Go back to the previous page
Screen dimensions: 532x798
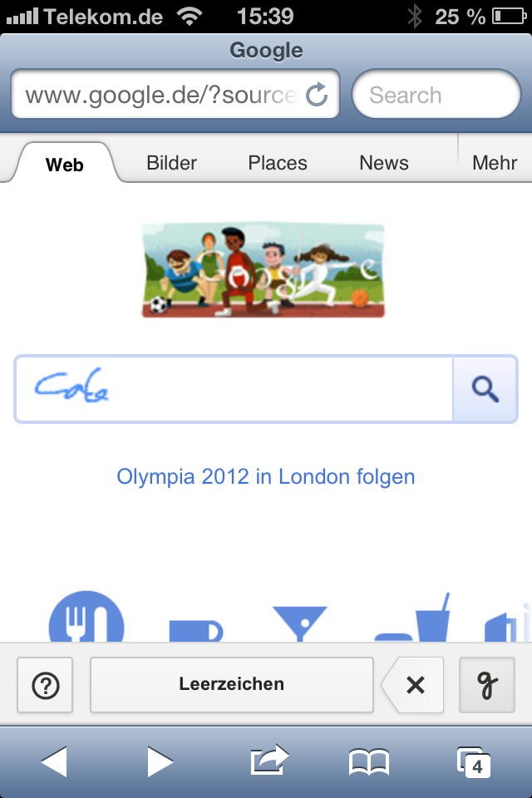[x=54, y=761]
